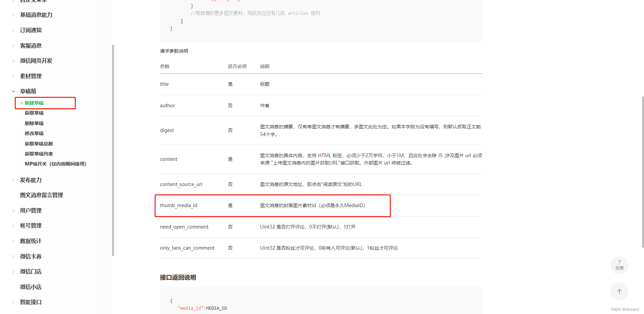Open 图文消息留言管理 in sidebar
644x314 pixels.
tap(42, 195)
